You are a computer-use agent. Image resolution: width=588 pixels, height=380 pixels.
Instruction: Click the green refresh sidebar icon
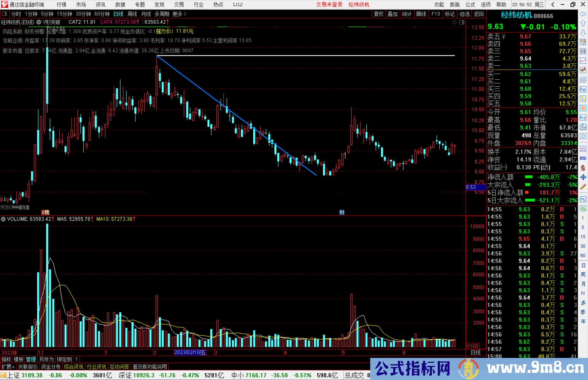pyautogui.click(x=583, y=209)
